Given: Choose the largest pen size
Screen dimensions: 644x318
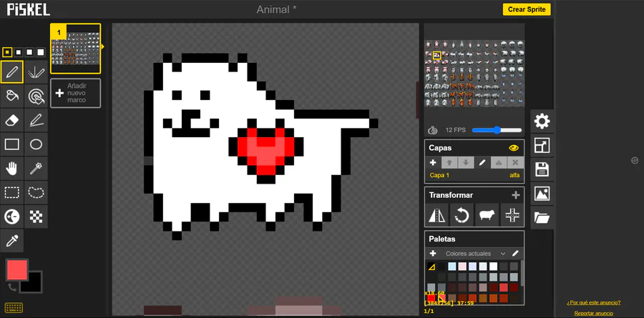Looking at the screenshot, I should point(40,52).
